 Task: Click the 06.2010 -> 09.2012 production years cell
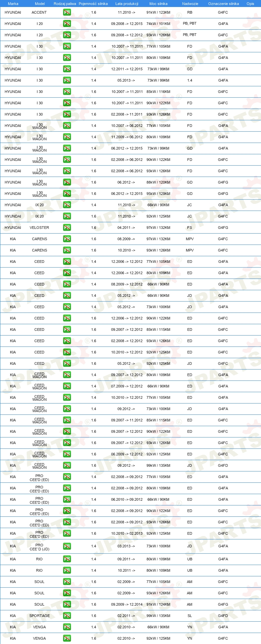click(x=127, y=499)
